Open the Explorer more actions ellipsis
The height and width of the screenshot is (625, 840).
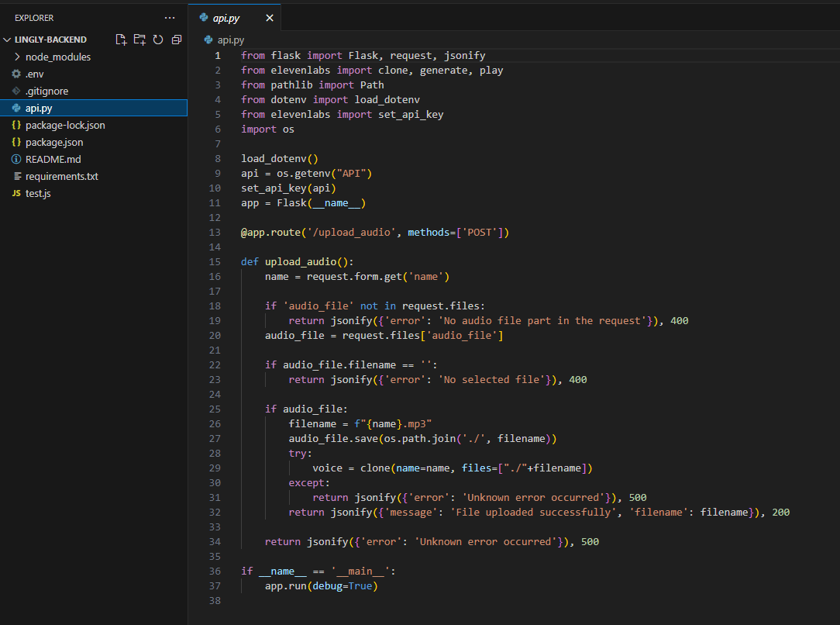(x=170, y=18)
